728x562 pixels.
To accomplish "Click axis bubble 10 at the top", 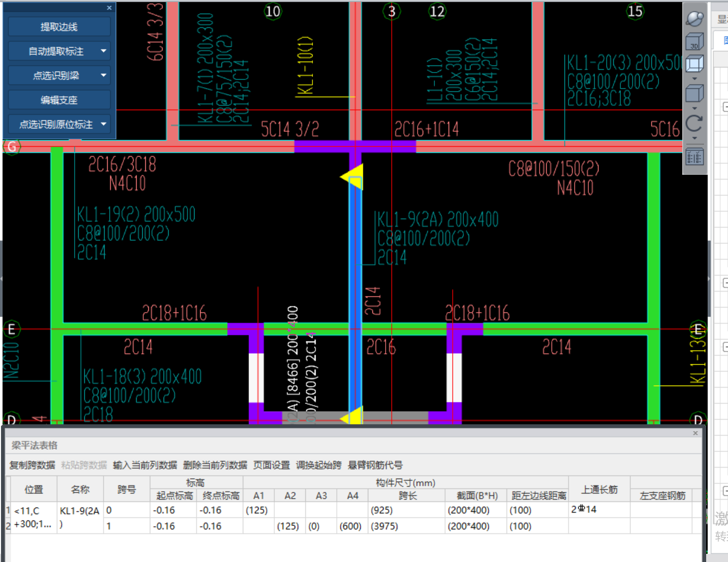I will click(x=273, y=11).
